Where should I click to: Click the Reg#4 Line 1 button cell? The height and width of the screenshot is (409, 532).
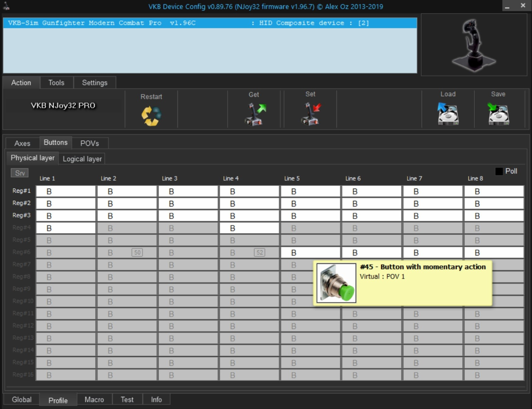click(66, 228)
